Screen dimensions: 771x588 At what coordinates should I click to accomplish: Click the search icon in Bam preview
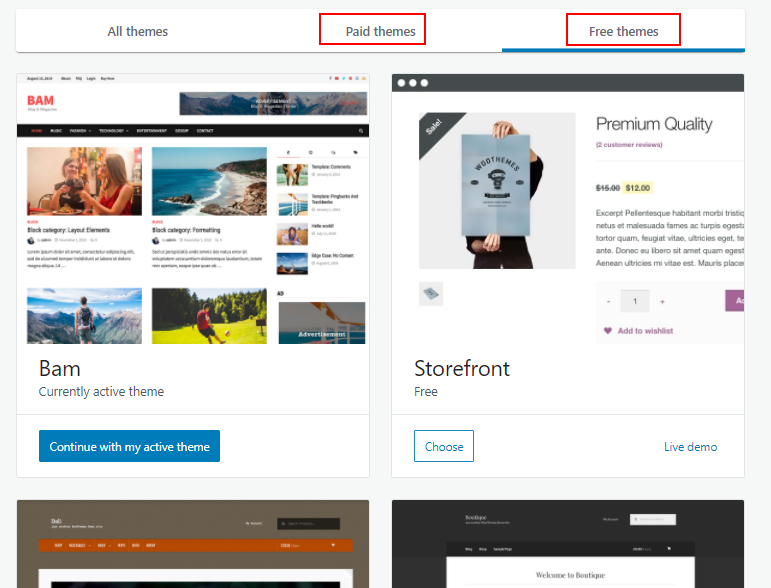point(361,131)
